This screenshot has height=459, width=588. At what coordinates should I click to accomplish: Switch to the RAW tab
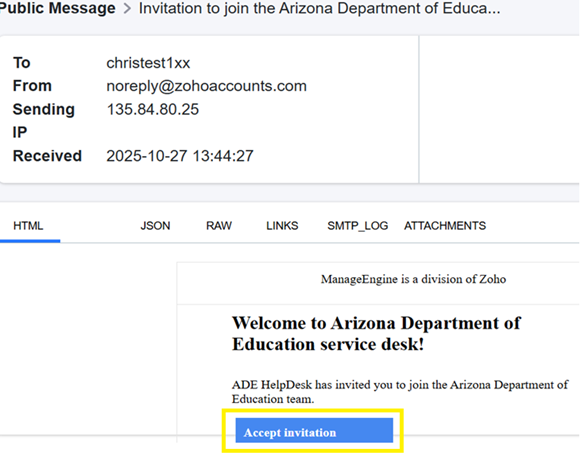click(x=219, y=226)
